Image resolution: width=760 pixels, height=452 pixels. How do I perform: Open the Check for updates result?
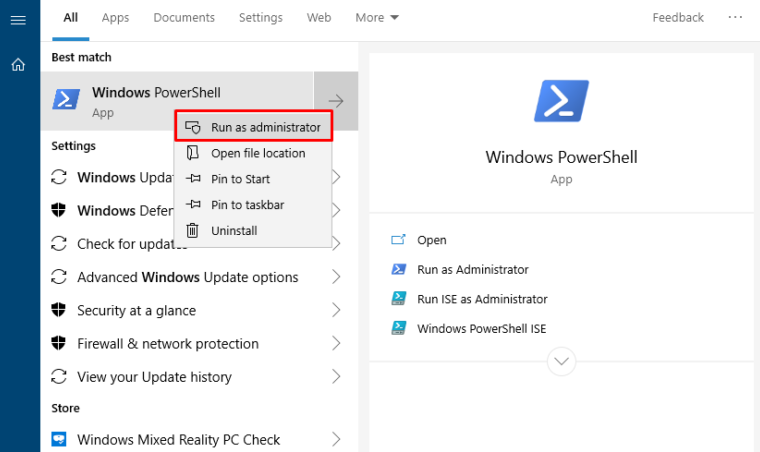(x=125, y=244)
